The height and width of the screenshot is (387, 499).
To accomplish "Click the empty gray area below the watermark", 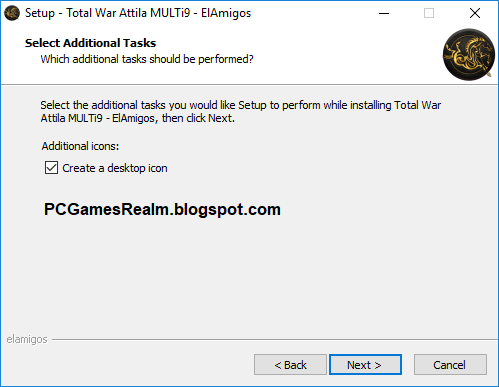I will pos(249,277).
